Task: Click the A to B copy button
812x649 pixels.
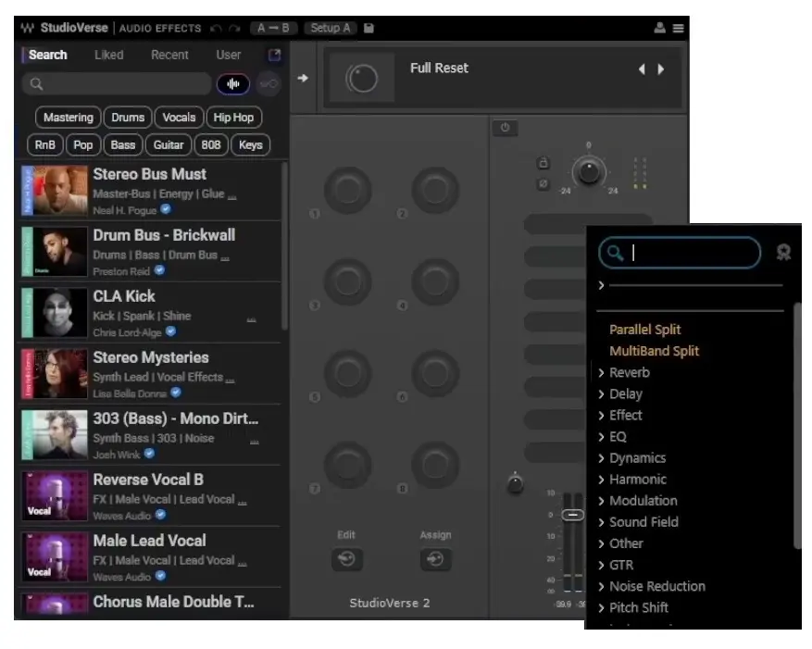Action: [273, 28]
